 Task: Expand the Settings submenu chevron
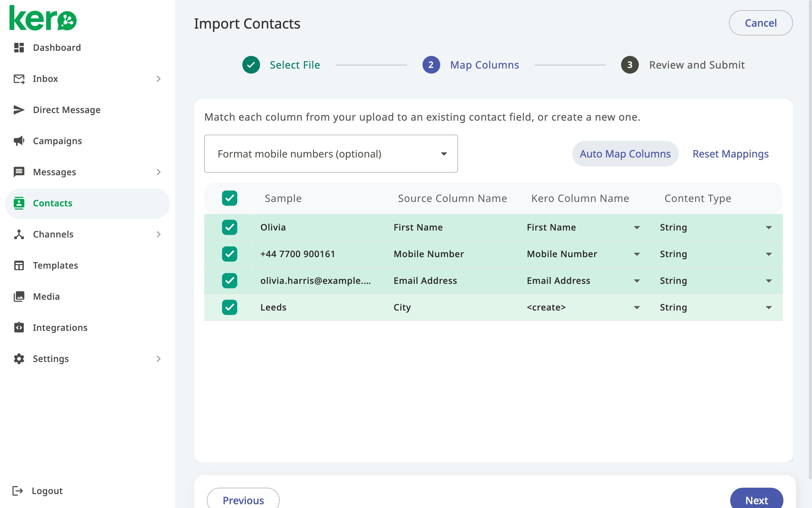tap(159, 359)
